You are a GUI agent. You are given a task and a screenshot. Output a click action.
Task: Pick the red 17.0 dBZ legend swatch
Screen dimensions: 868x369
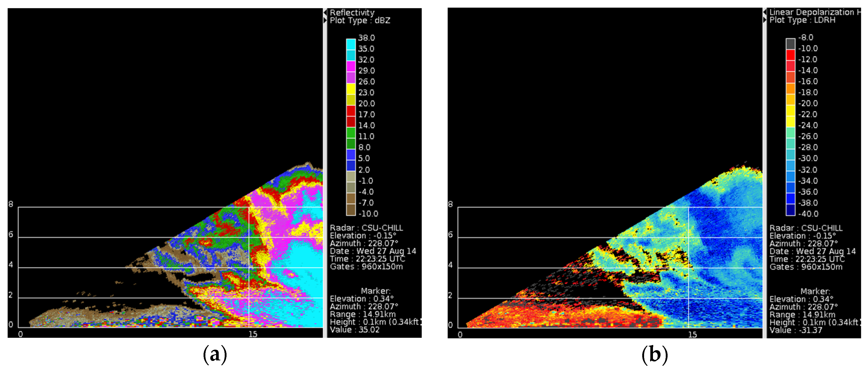tap(351, 111)
